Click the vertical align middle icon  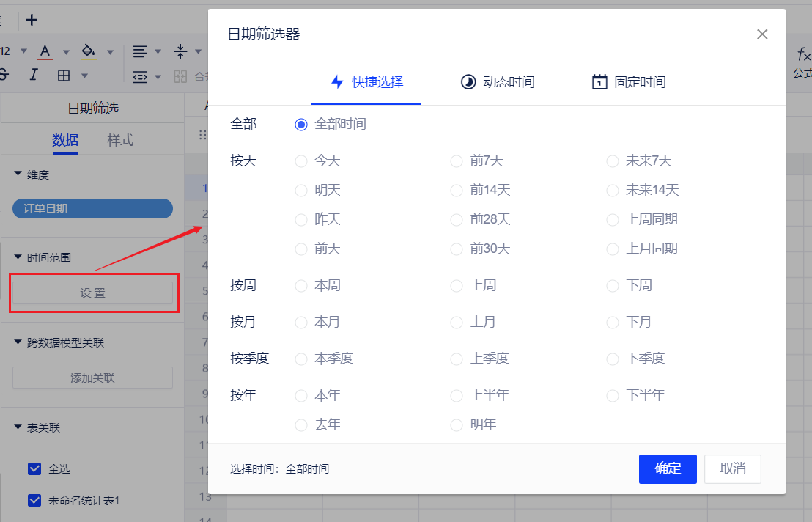(180, 51)
